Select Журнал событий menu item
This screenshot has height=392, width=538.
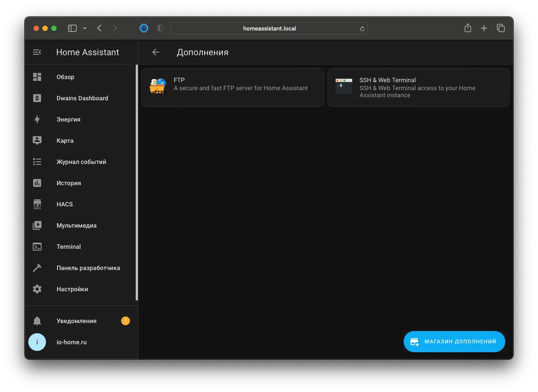tap(80, 162)
